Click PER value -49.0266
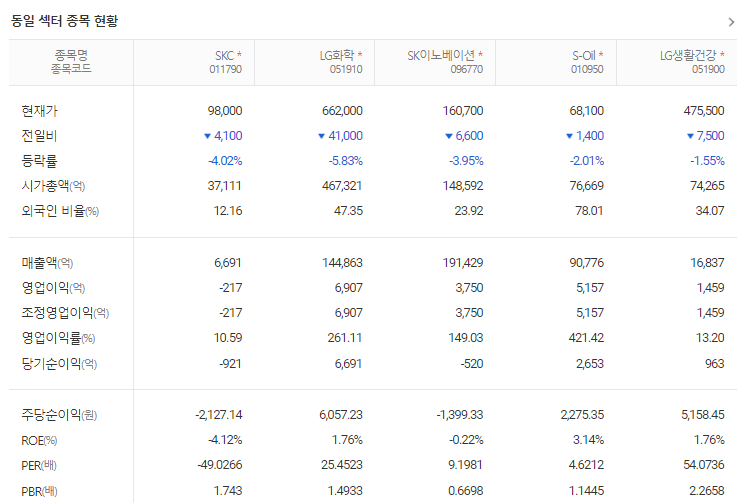 pyautogui.click(x=220, y=465)
